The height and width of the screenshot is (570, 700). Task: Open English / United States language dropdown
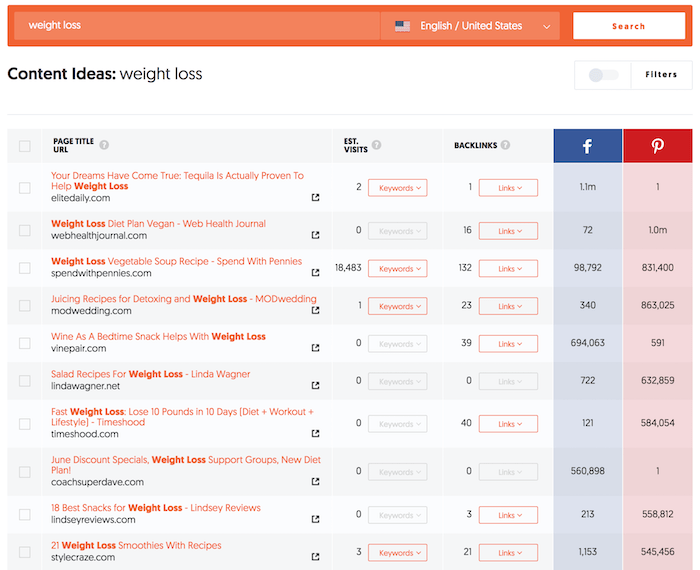click(x=470, y=26)
